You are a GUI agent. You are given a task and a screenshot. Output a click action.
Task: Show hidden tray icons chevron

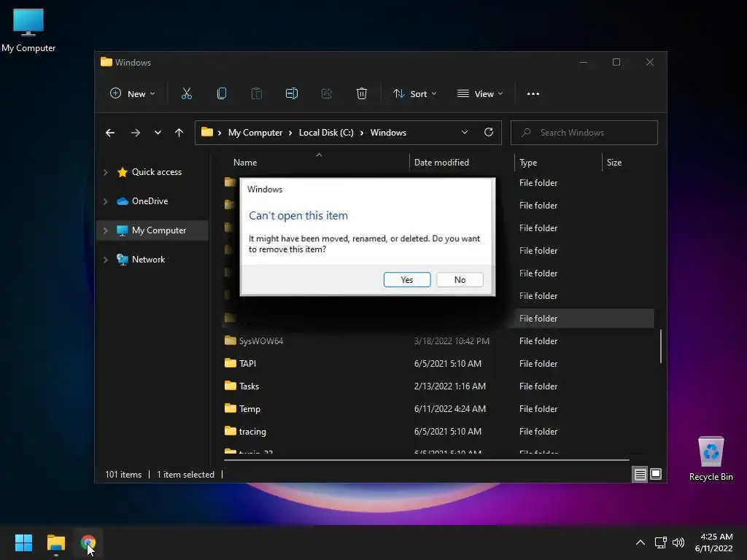(640, 542)
